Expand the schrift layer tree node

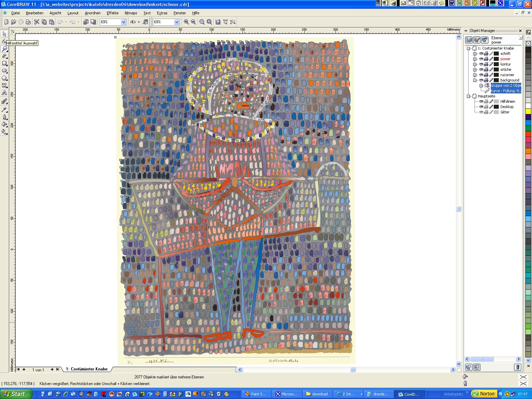475,54
